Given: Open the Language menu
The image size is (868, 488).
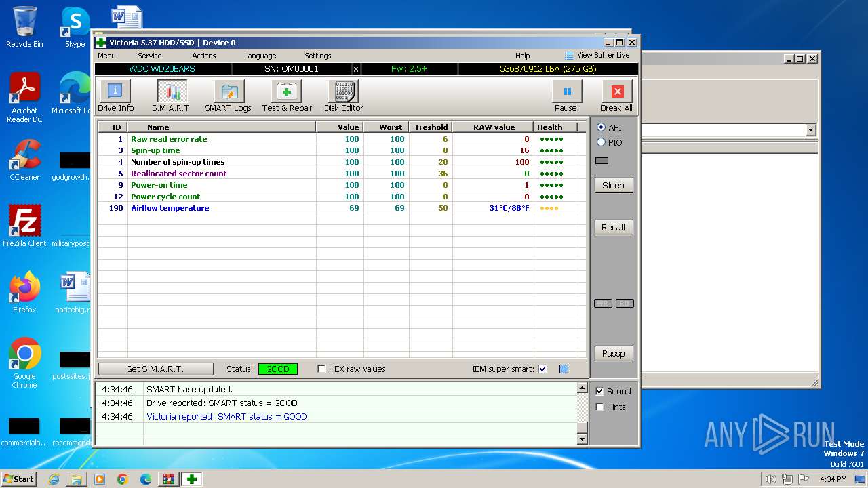Looking at the screenshot, I should coord(260,56).
